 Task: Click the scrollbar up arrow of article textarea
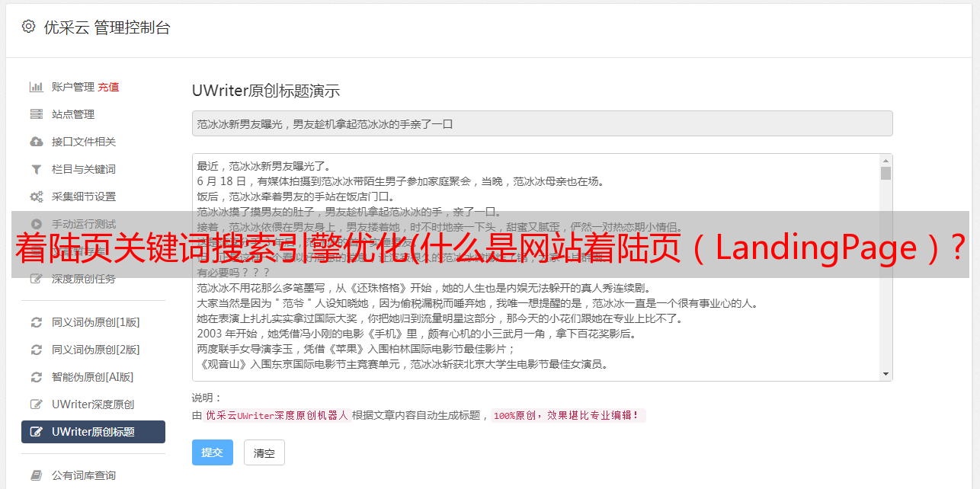[x=886, y=161]
